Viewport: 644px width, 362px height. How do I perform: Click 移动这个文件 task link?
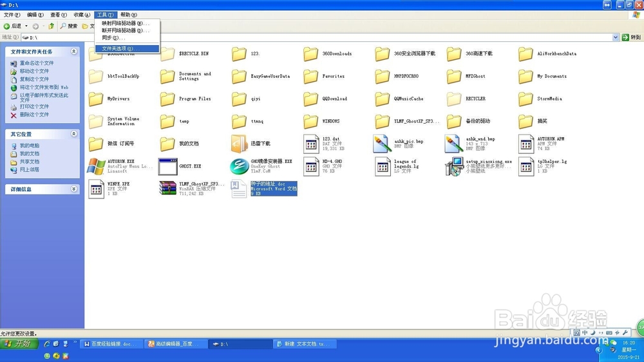[x=34, y=71]
